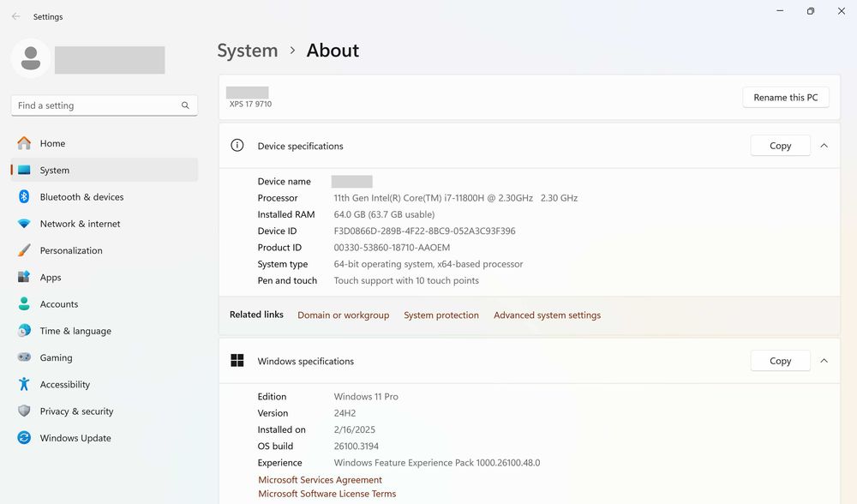
Task: Select the Gaming label in sidebar
Action: pyautogui.click(x=56, y=358)
